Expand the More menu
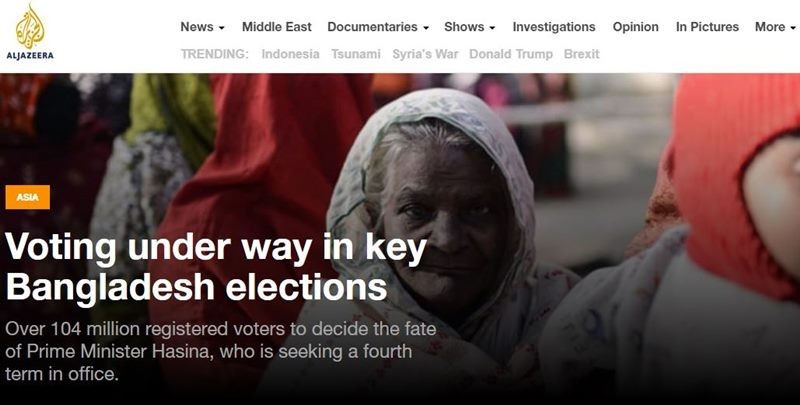800x405 pixels. pos(775,27)
